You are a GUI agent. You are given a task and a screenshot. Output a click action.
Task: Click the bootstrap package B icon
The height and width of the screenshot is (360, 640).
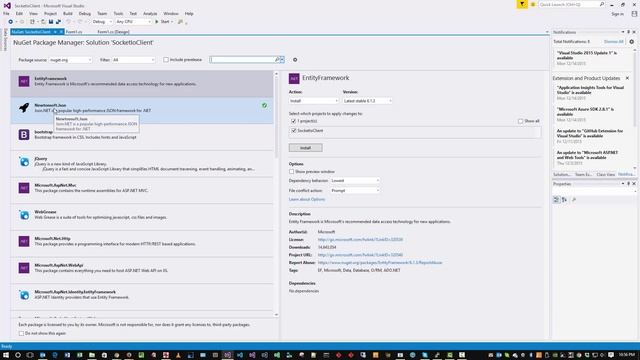click(24, 135)
